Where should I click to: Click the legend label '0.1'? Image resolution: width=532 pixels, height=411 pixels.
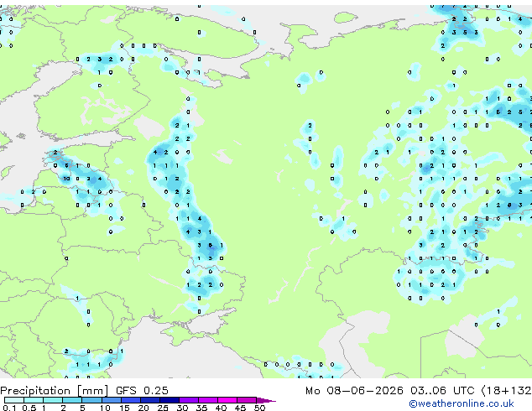(9, 408)
